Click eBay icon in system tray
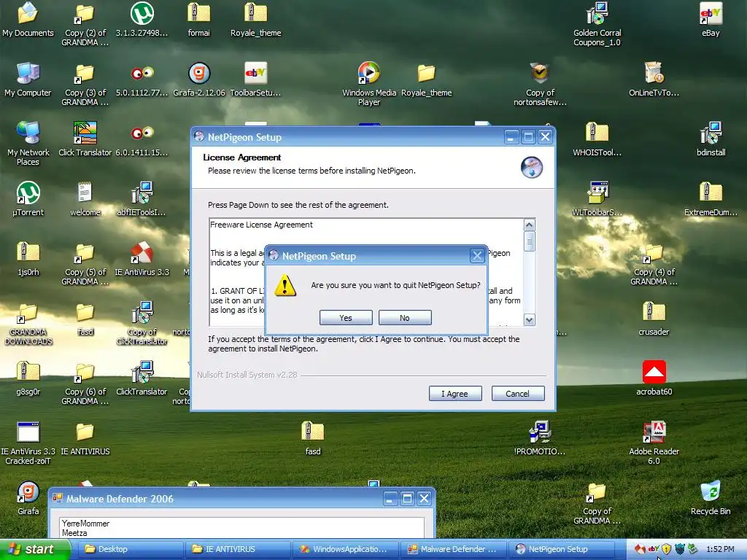The height and width of the screenshot is (560, 747). [654, 549]
